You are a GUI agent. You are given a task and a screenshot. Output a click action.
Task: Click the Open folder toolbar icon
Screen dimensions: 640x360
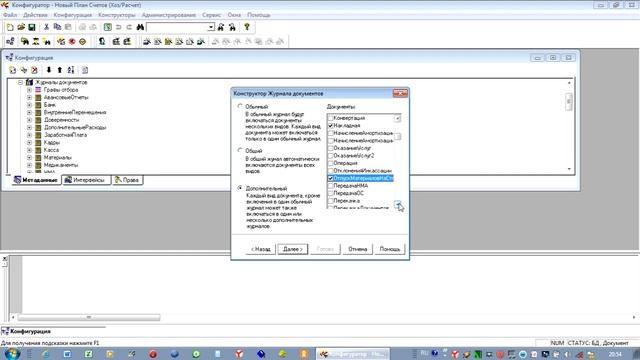21,27
